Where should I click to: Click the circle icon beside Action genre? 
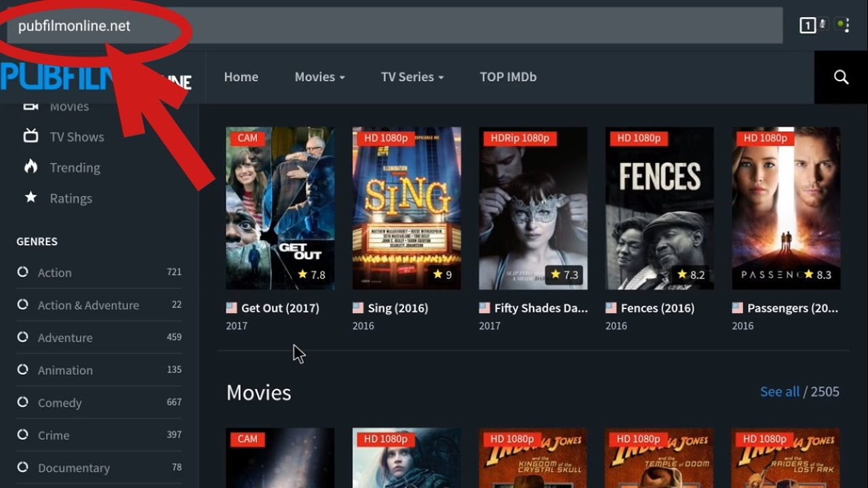point(22,272)
